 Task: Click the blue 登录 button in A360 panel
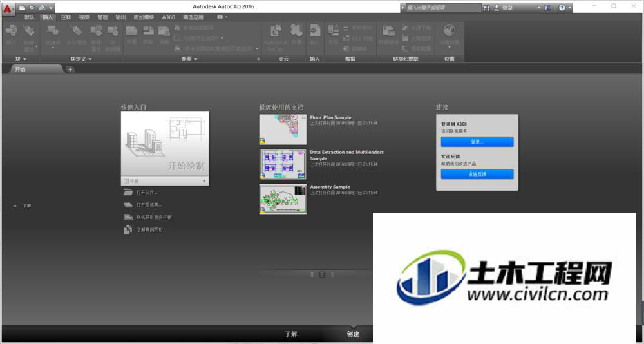[x=477, y=141]
